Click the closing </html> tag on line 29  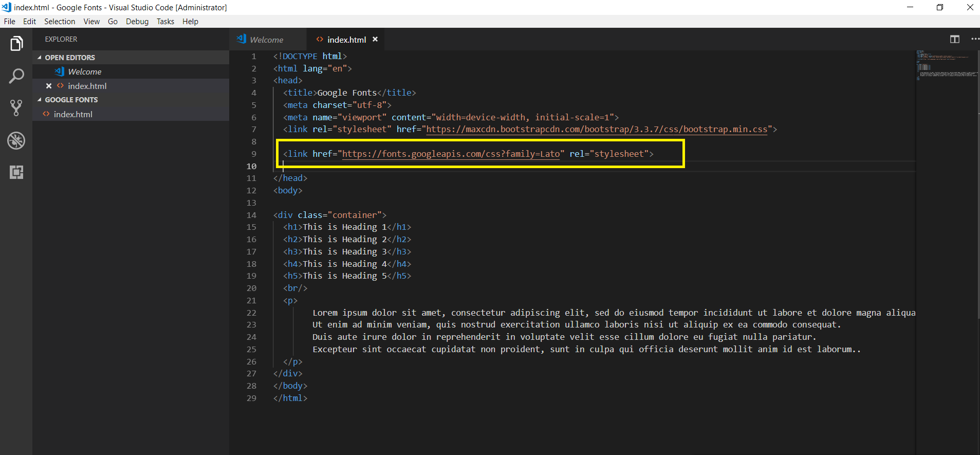tap(290, 398)
